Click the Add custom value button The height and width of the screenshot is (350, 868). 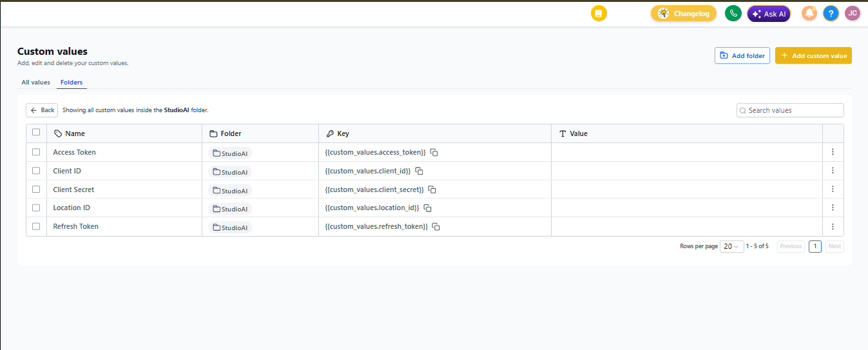pyautogui.click(x=813, y=55)
